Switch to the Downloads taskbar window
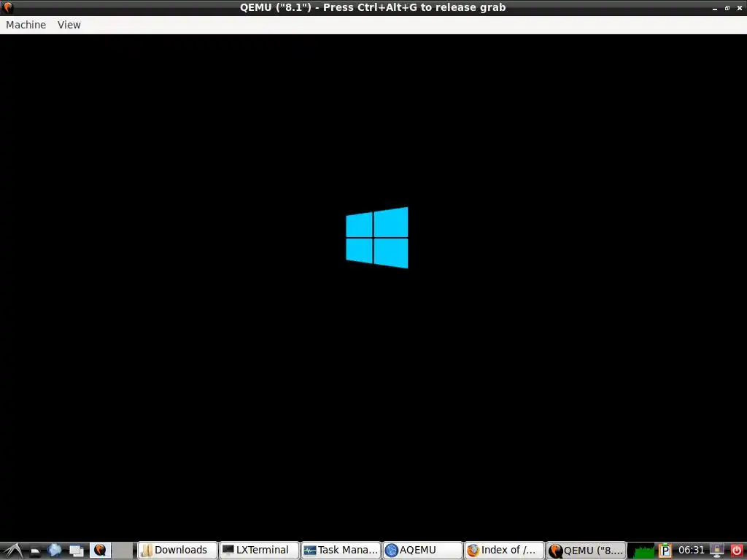 click(x=177, y=550)
